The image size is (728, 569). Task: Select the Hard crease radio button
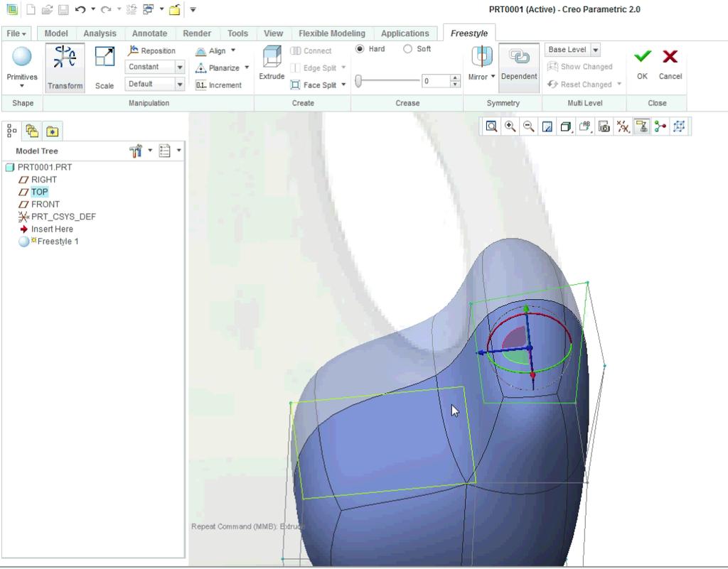point(360,49)
